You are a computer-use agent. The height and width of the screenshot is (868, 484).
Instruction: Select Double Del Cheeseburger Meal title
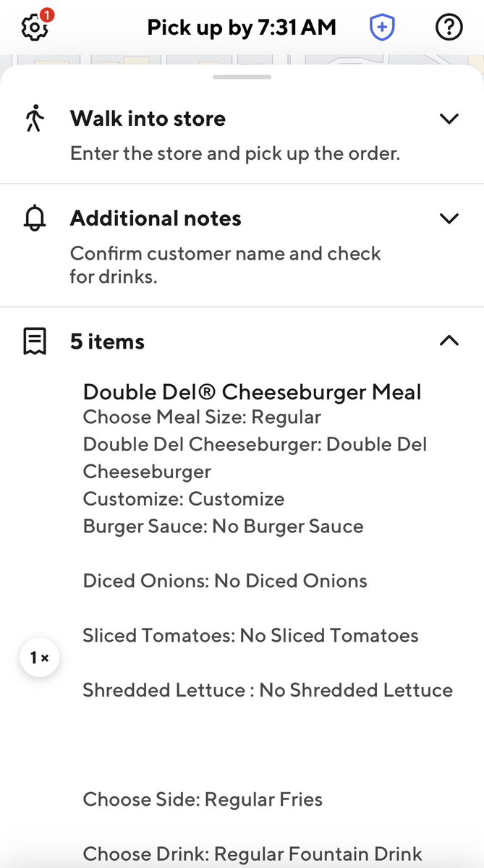tap(252, 392)
